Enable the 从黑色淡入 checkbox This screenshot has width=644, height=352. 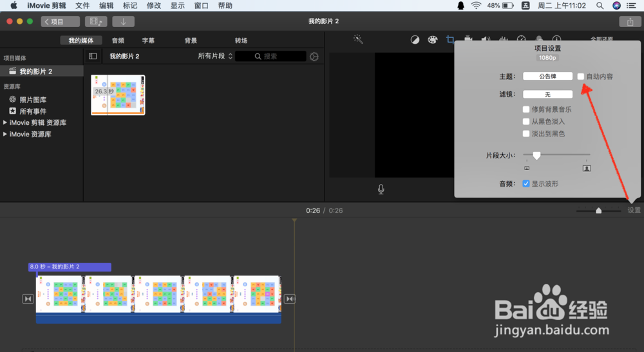(526, 122)
